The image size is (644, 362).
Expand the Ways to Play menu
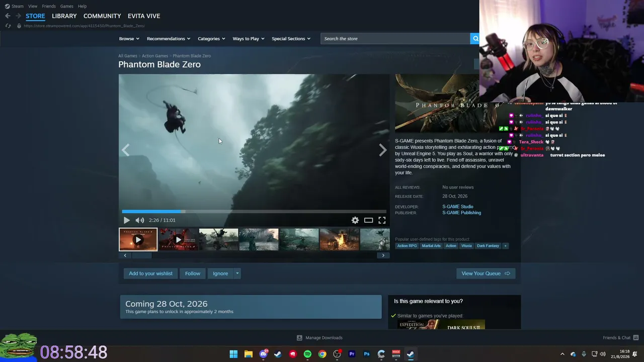pyautogui.click(x=249, y=39)
